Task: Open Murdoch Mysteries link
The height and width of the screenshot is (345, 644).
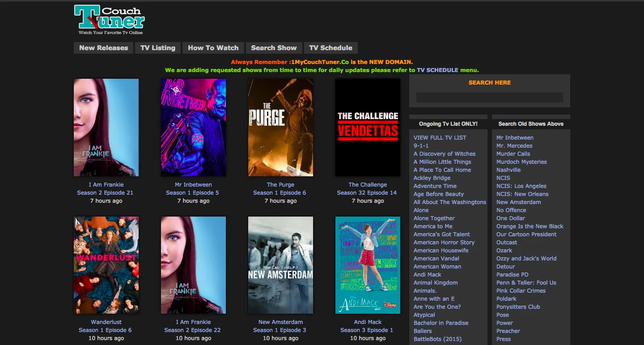Action: (x=521, y=162)
